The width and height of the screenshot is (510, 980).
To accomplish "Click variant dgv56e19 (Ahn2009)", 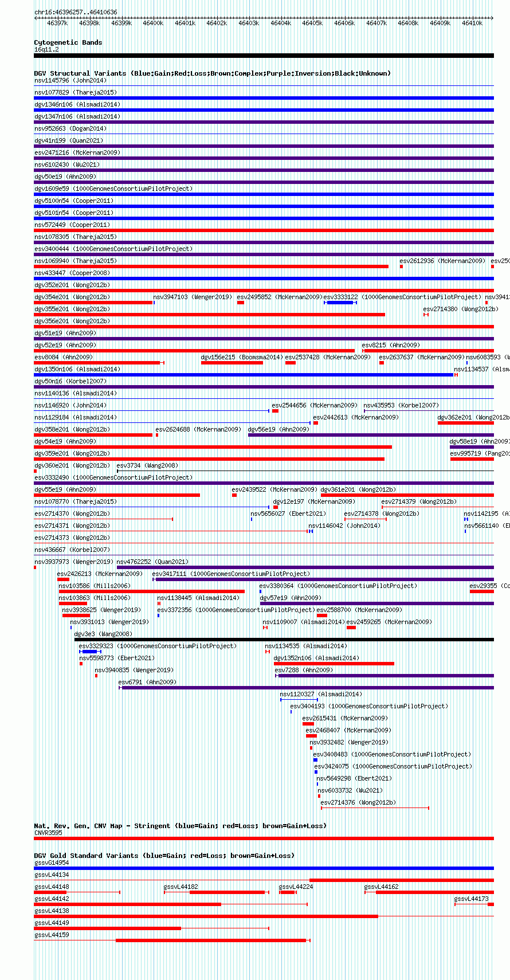I will click(x=278, y=429).
